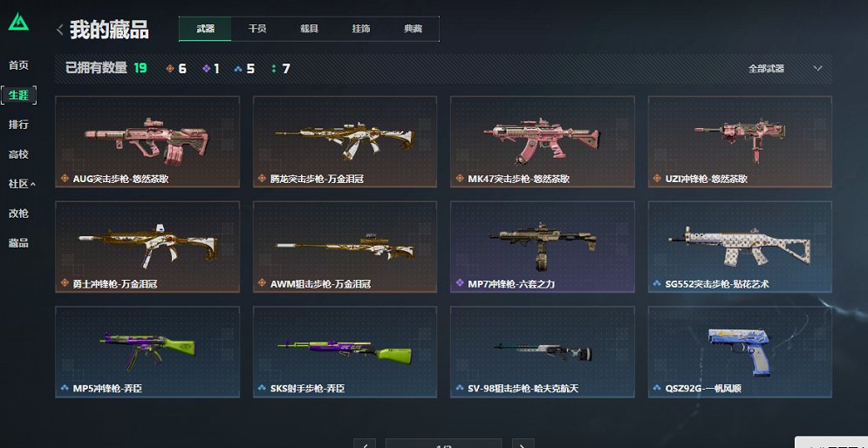Select the green rarity filter icon showing 7
This screenshot has width=868, height=448.
274,69
